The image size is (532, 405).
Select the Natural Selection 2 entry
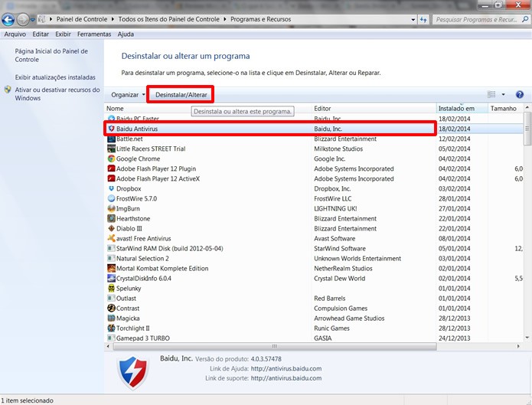tap(142, 258)
